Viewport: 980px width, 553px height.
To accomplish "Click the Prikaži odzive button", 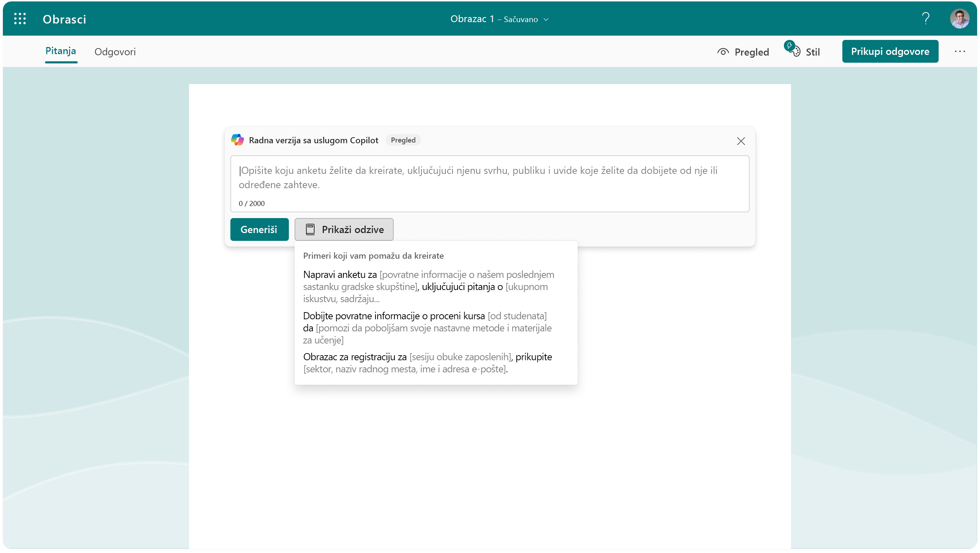I will click(x=343, y=229).
